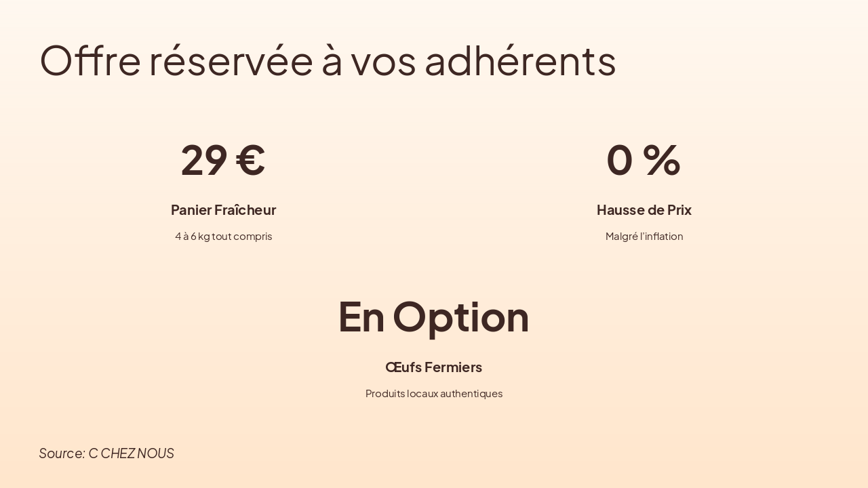Click the accented "à" in the title
Screen dimensions: 868x488
(x=332, y=60)
